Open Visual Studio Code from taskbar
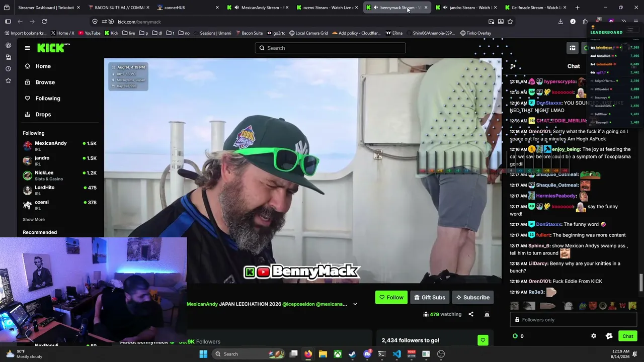644x362 pixels. coord(396,354)
